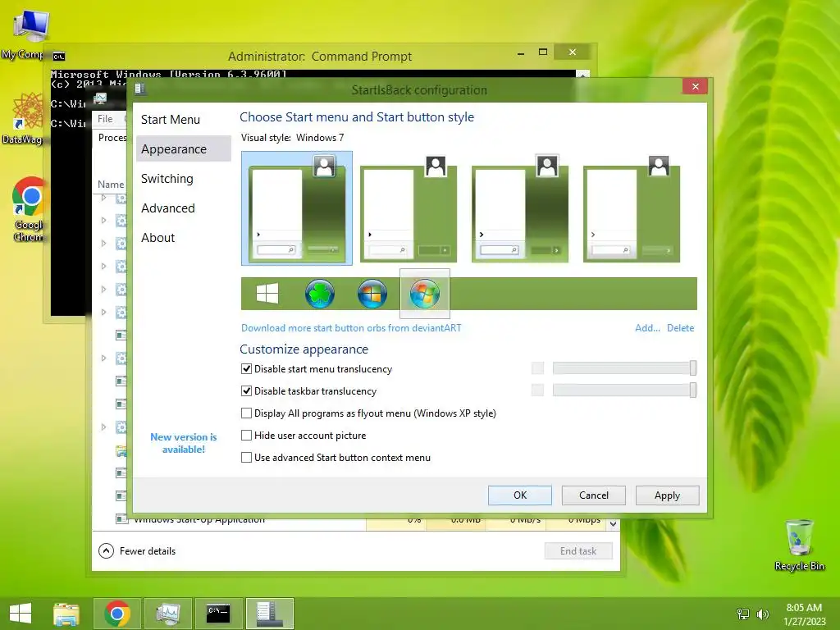Image resolution: width=840 pixels, height=630 pixels.
Task: Open Download more start button orbs link
Action: (x=351, y=328)
